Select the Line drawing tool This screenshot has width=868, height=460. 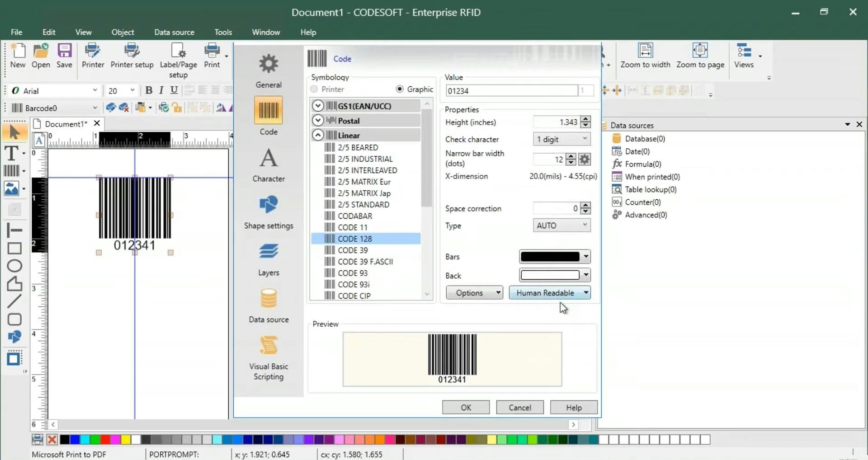tap(14, 300)
